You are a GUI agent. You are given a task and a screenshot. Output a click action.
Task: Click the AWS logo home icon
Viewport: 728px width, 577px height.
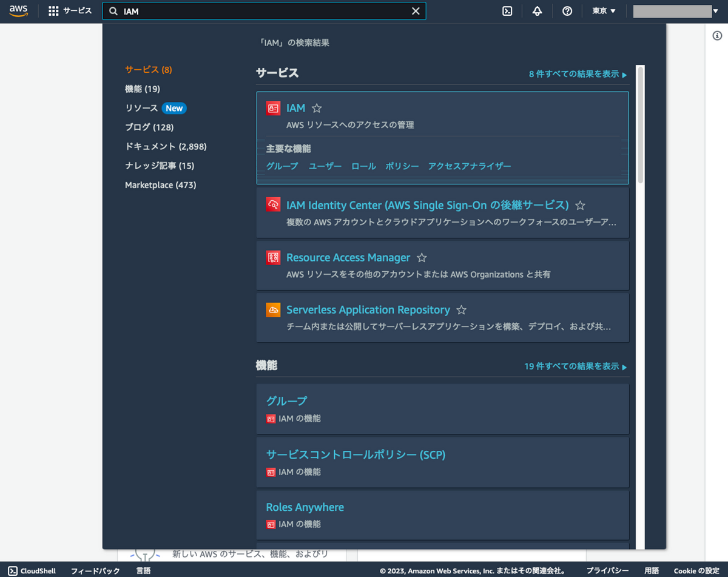coord(18,11)
